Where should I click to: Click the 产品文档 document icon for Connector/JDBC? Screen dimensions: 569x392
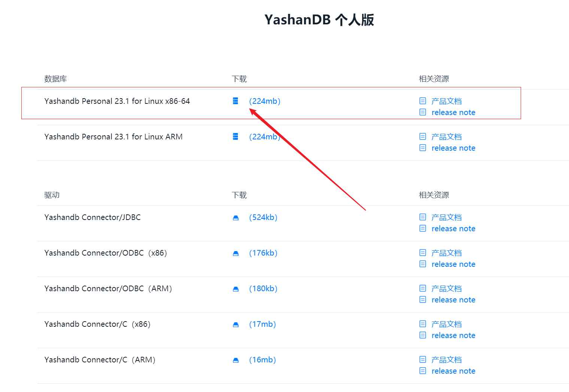coord(423,217)
